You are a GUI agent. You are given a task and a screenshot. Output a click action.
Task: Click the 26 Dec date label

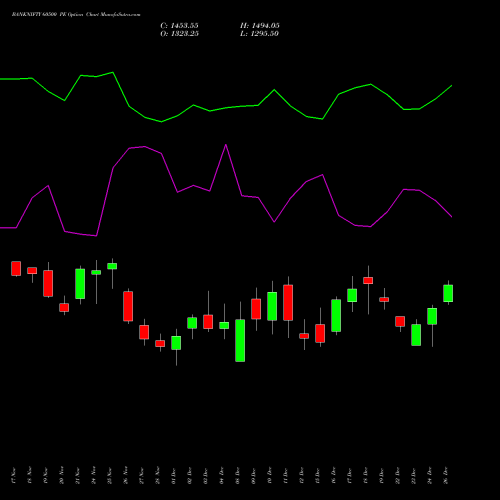point(446,476)
